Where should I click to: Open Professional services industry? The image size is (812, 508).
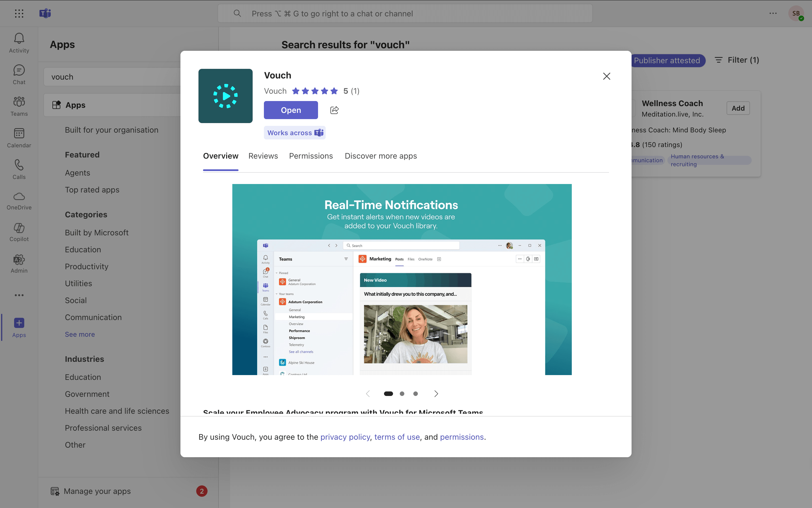(103, 428)
